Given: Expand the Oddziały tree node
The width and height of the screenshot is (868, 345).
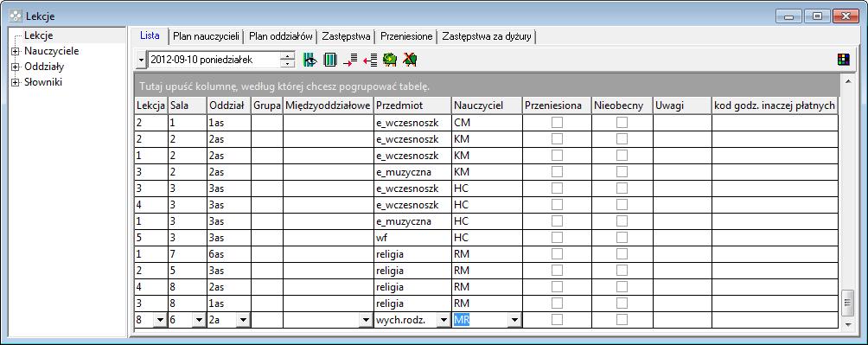Looking at the screenshot, I should click(x=15, y=67).
